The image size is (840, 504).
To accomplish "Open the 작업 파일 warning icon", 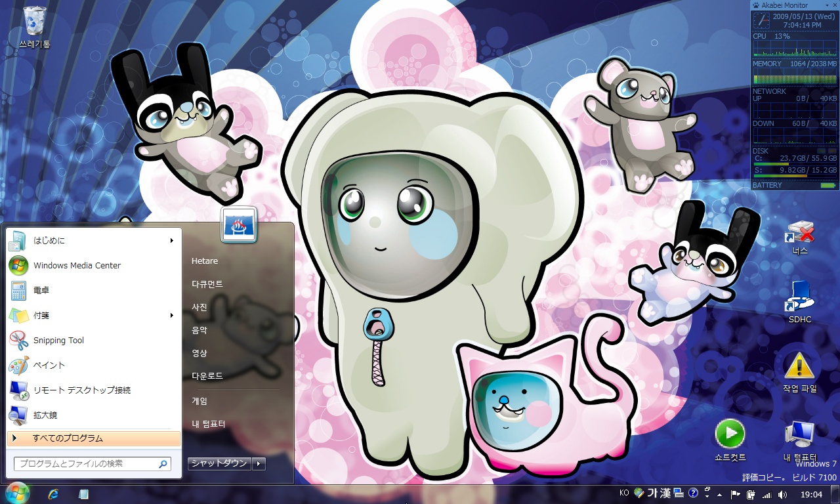I will [x=799, y=371].
